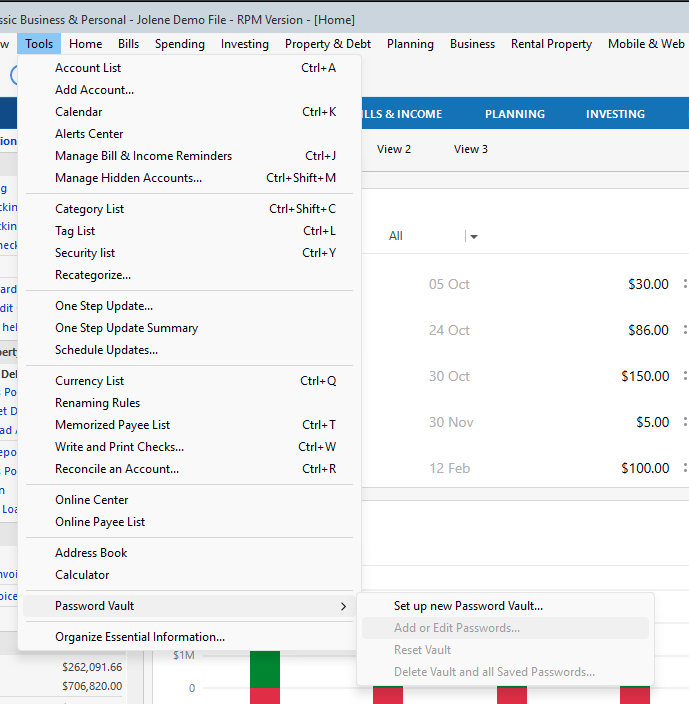689x704 pixels.
Task: Choose Manage Hidden Accounts...
Action: coord(189,178)
